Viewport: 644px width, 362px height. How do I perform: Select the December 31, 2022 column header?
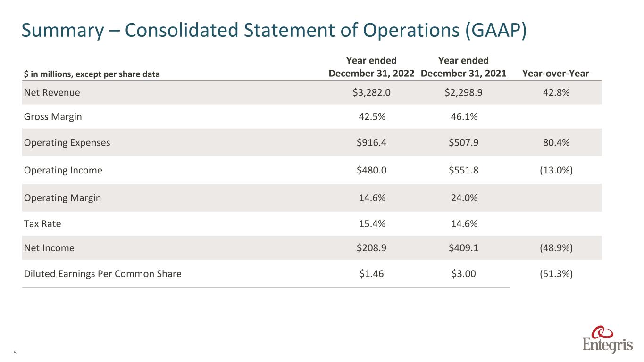(x=371, y=67)
